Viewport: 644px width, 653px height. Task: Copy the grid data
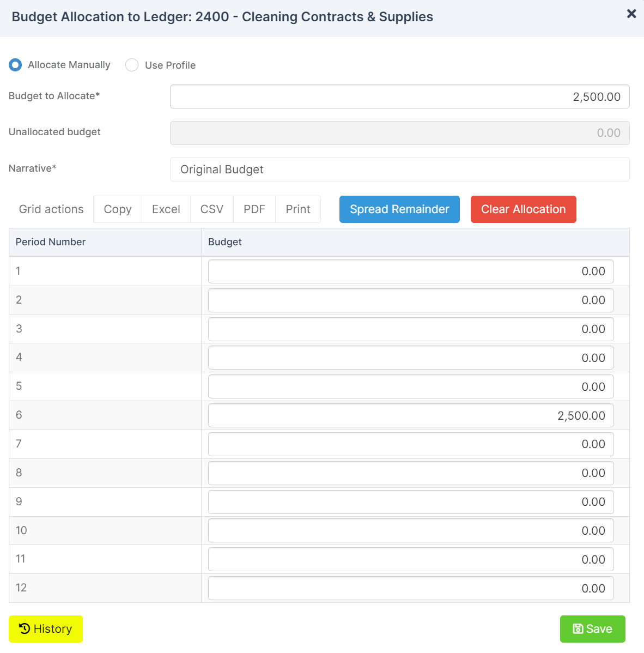click(117, 209)
